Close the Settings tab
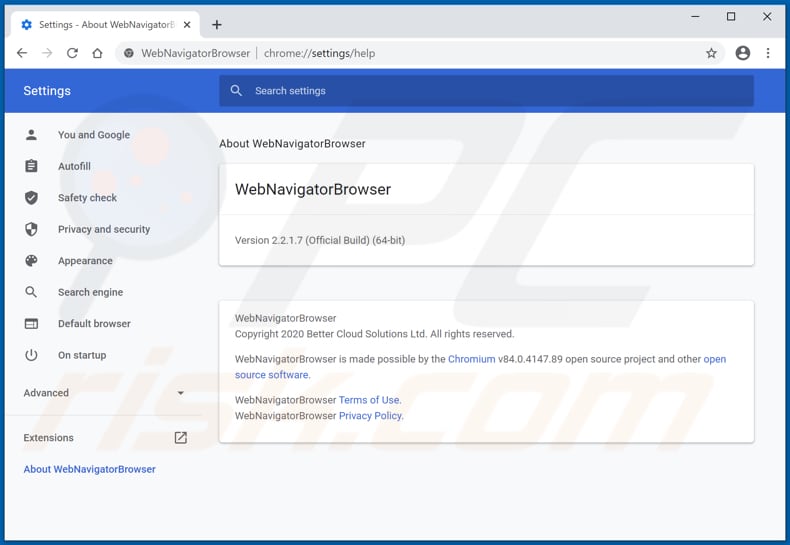The height and width of the screenshot is (545, 790). [x=187, y=25]
